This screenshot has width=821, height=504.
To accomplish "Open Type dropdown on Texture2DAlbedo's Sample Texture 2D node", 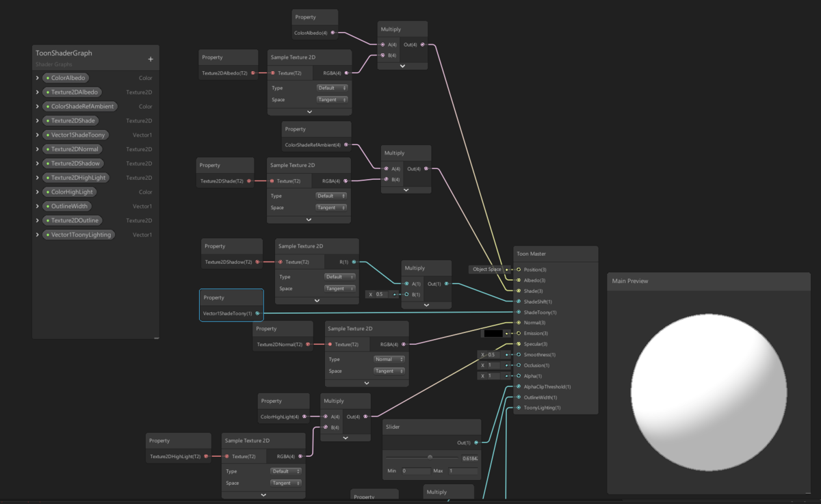I will point(332,88).
